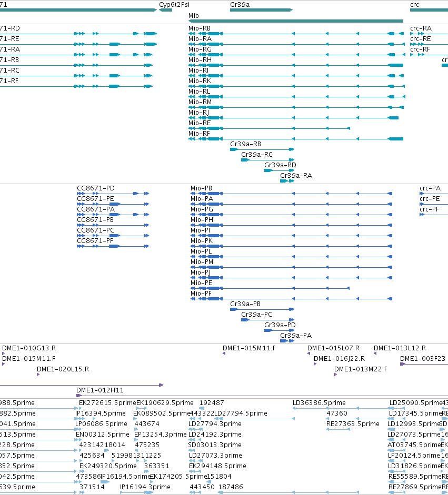Image resolution: width=448 pixels, height=495 pixels.
Task: Select the Mio-RE transcript label
Action: click(x=200, y=123)
